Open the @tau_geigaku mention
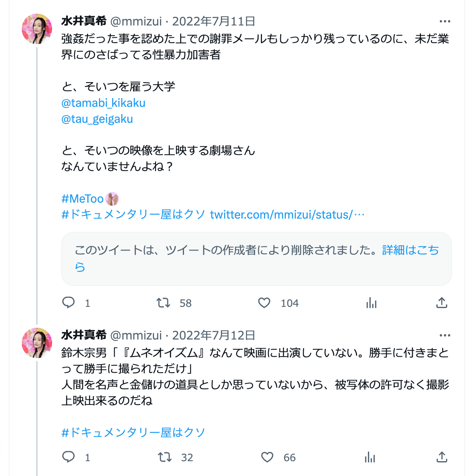 [97, 119]
